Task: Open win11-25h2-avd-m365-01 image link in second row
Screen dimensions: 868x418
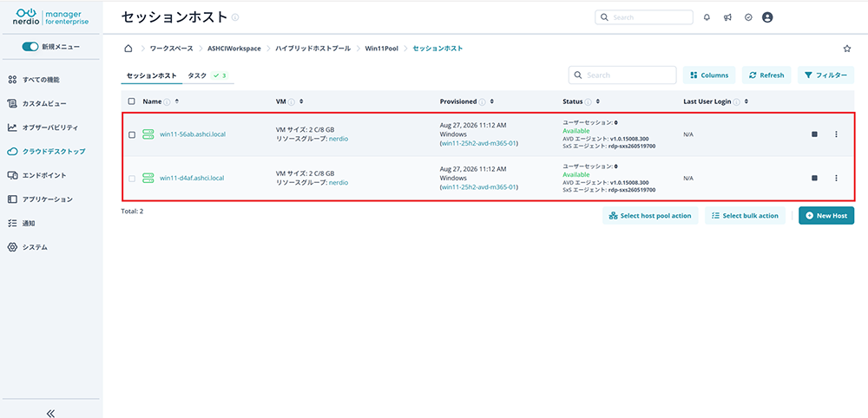Action: click(479, 186)
